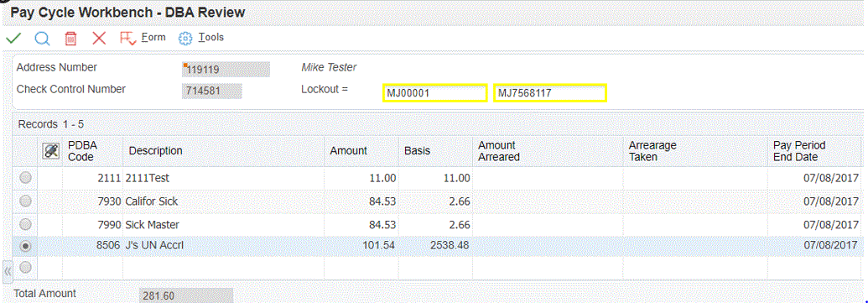Image resolution: width=868 pixels, height=303 pixels.
Task: Click the red Delete trash icon
Action: (70, 39)
